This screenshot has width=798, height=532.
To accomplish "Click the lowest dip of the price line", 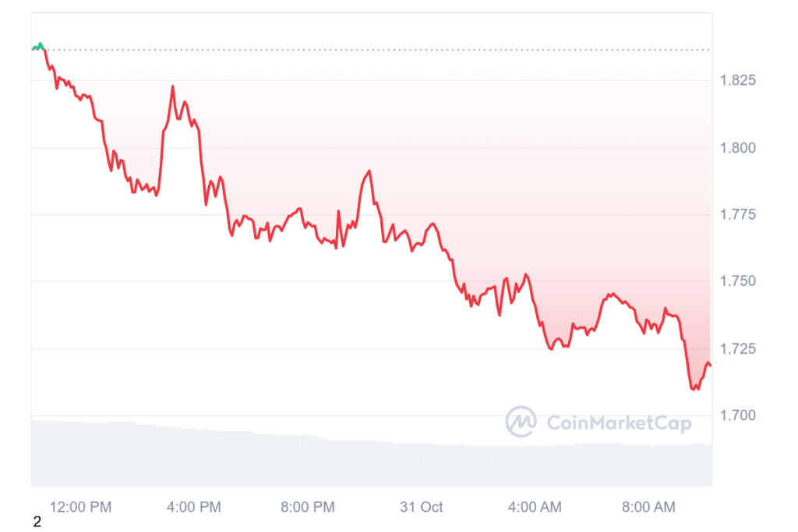I will point(694,388).
